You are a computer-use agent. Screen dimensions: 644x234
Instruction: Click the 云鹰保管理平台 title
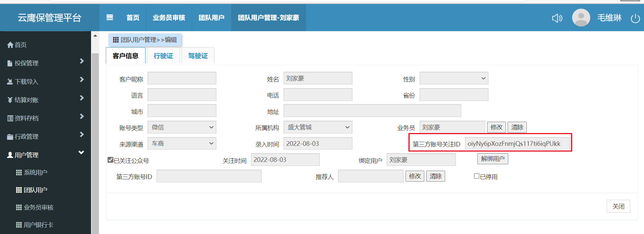click(49, 18)
